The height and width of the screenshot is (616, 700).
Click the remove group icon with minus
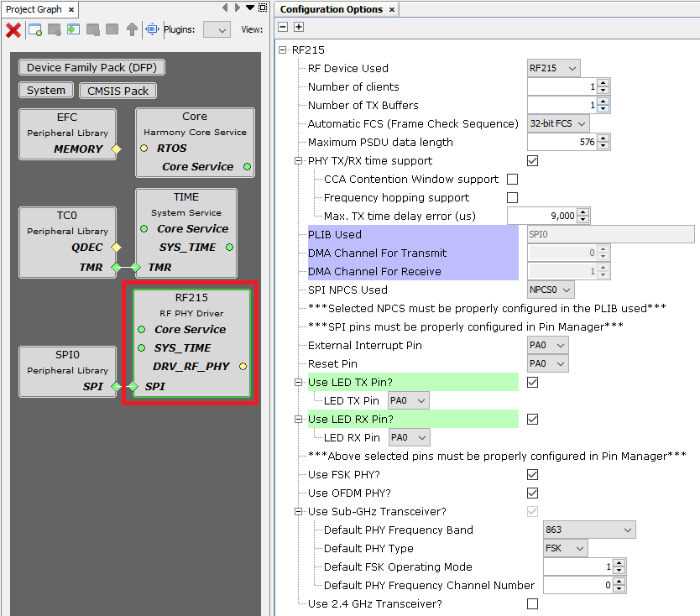pyautogui.click(x=55, y=30)
